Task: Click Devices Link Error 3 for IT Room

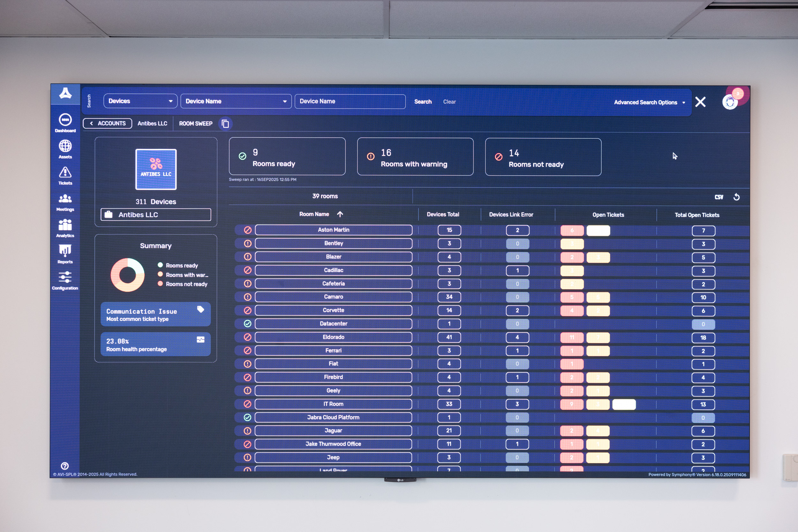Action: click(x=517, y=404)
